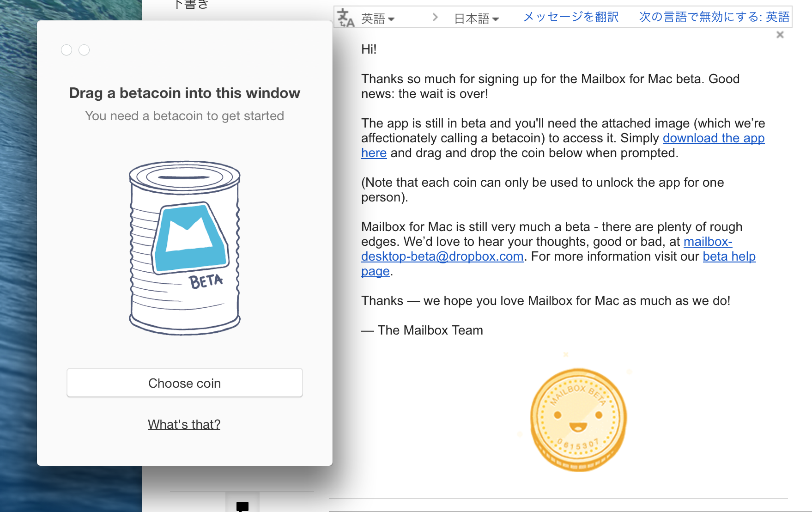Select the golden Mailbox Beta coin image
This screenshot has height=512, width=812.
pyautogui.click(x=578, y=420)
